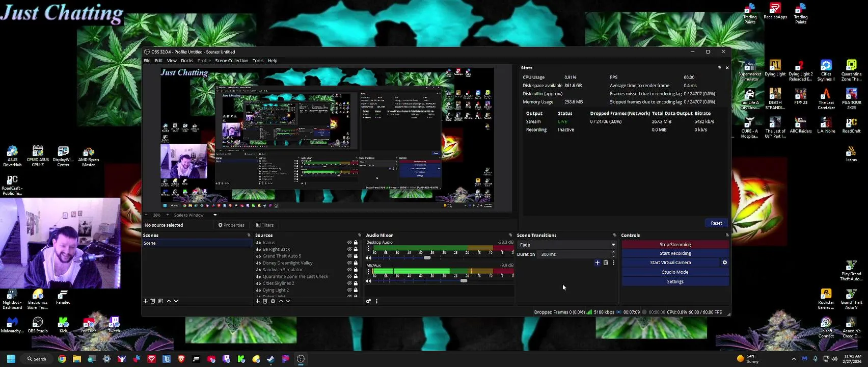The height and width of the screenshot is (367, 868).
Task: Open scene filters icon in the Scenes toolbar
Action: point(160,301)
